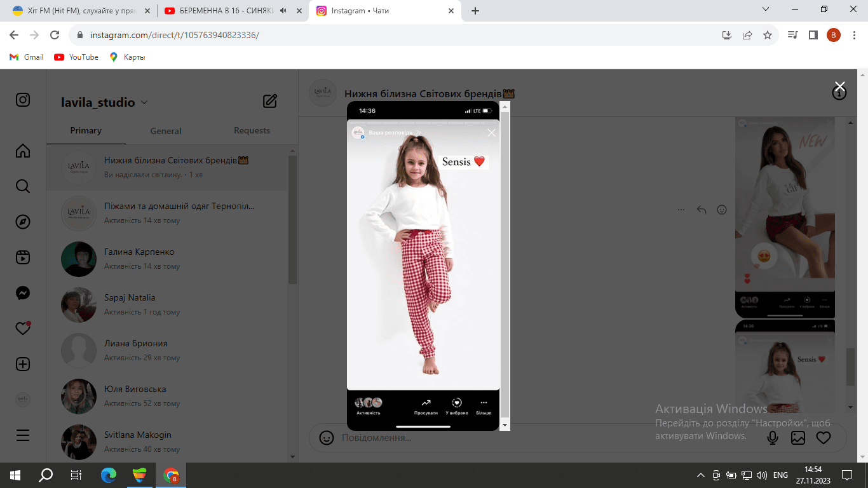This screenshot has width=868, height=488.
Task: Open conversation info icon
Action: (x=839, y=93)
